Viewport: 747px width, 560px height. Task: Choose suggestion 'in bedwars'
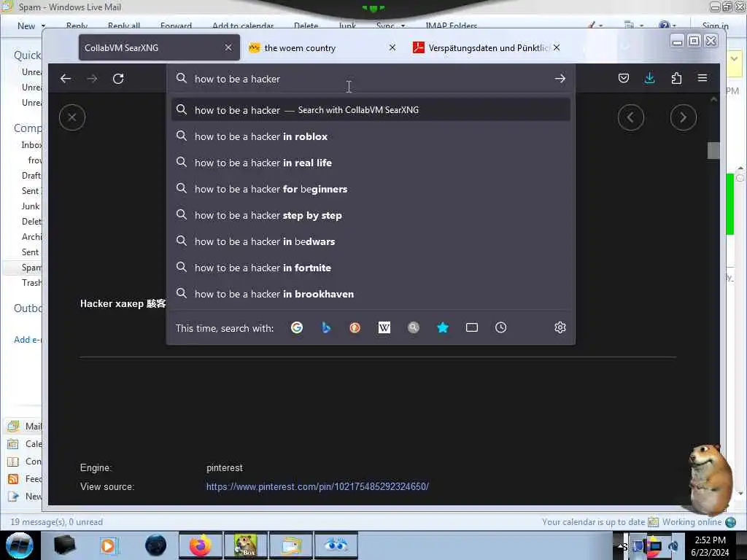click(371, 241)
